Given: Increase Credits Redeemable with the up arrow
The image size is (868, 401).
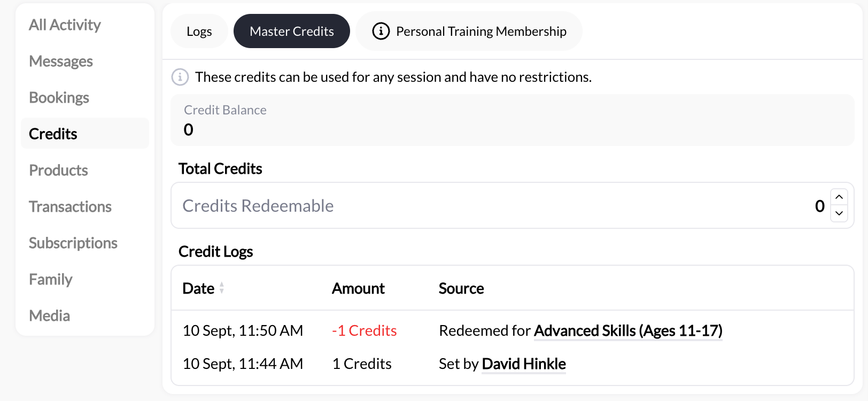Looking at the screenshot, I should pyautogui.click(x=839, y=198).
